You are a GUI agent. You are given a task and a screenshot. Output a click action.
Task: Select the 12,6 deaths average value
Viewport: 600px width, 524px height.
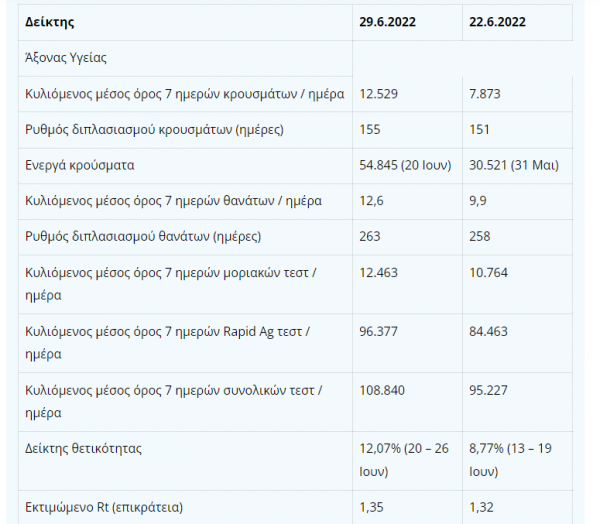pyautogui.click(x=371, y=201)
